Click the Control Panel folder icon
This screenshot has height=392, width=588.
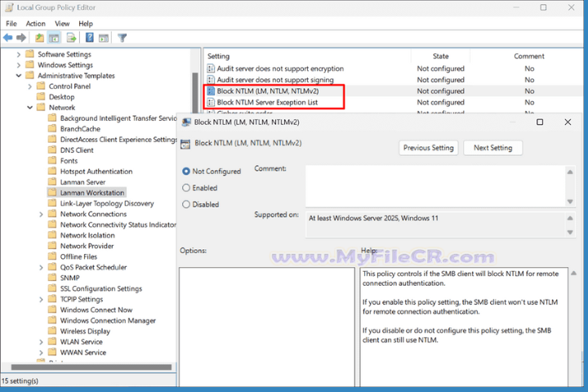(41, 86)
